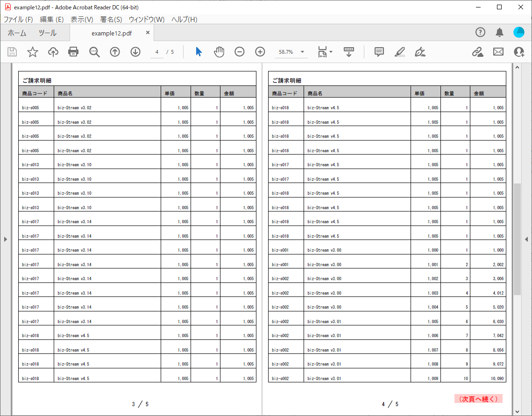Click the Save file icon

[x=12, y=52]
